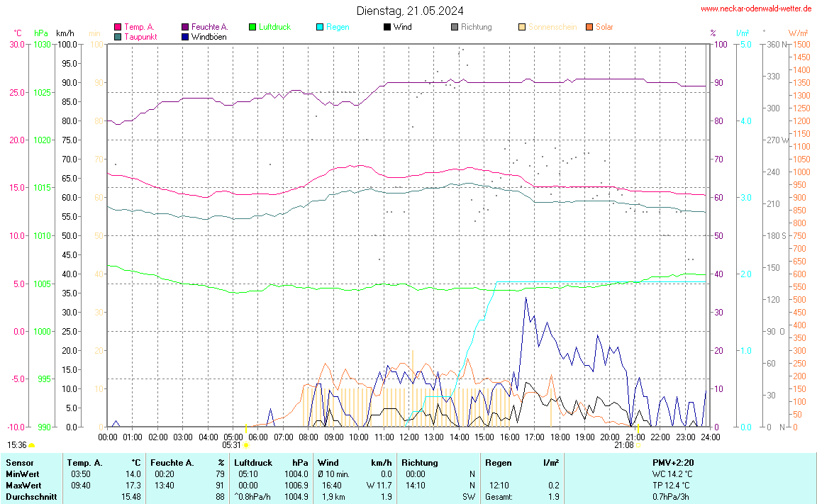Click the pink Temp. A. legend swatch
The image size is (817, 504).
click(x=118, y=27)
